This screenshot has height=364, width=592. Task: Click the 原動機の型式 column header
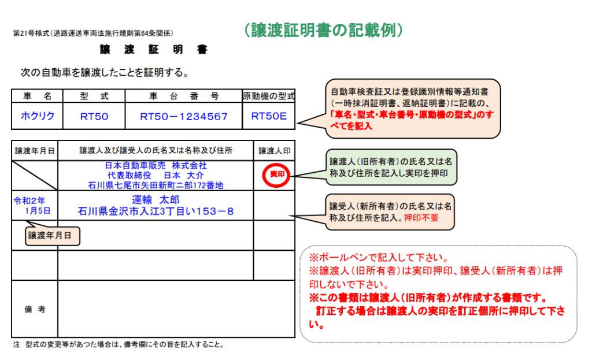[269, 96]
